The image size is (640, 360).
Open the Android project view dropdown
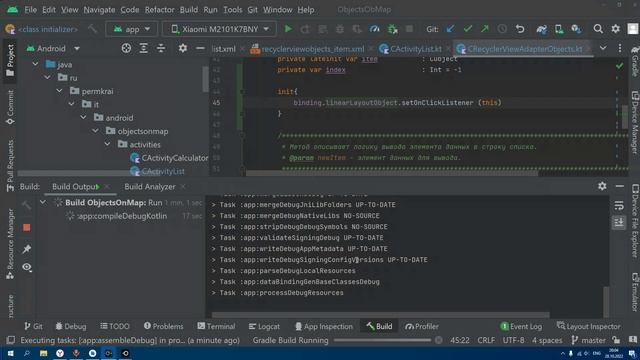pos(53,48)
